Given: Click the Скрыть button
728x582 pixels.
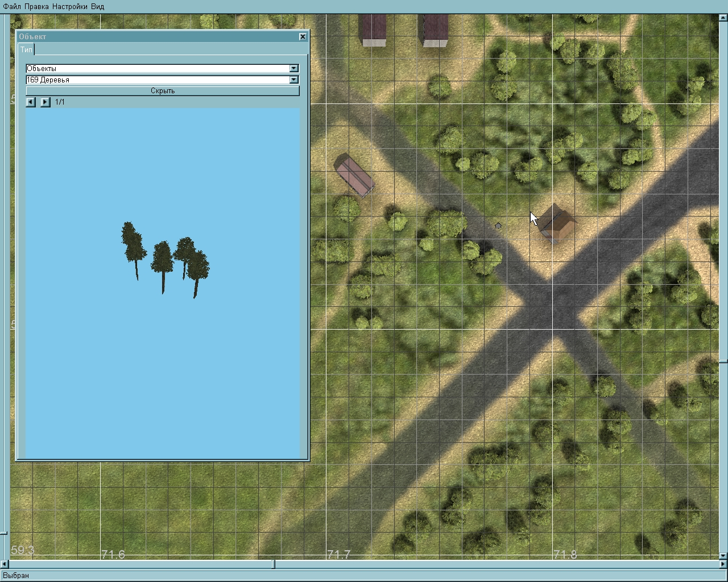Looking at the screenshot, I should pos(163,91).
